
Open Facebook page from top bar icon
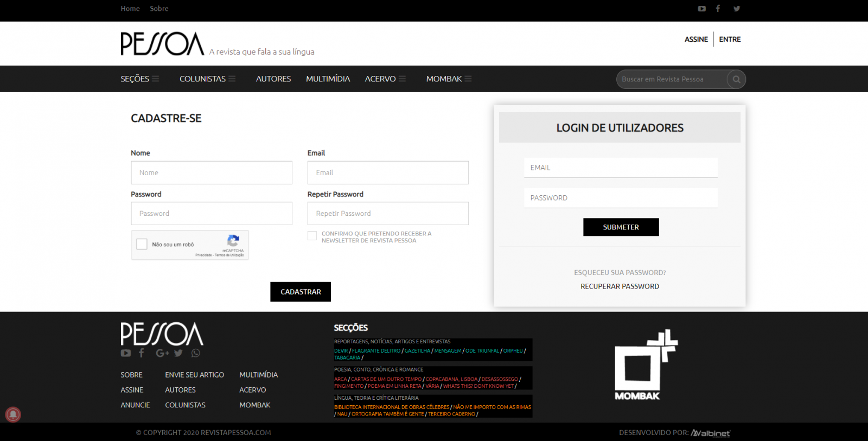pyautogui.click(x=718, y=9)
